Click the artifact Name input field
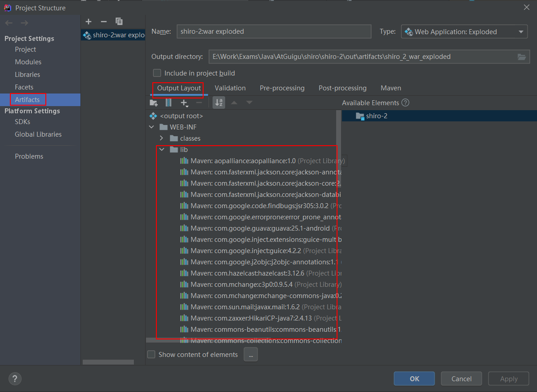The height and width of the screenshot is (392, 537). tap(274, 31)
